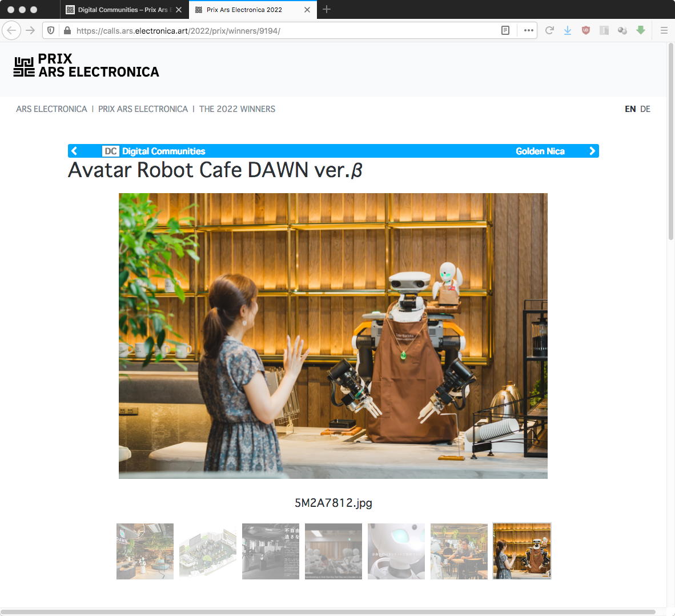Select the Prix Ars Electronica 2022 tab

[252, 10]
